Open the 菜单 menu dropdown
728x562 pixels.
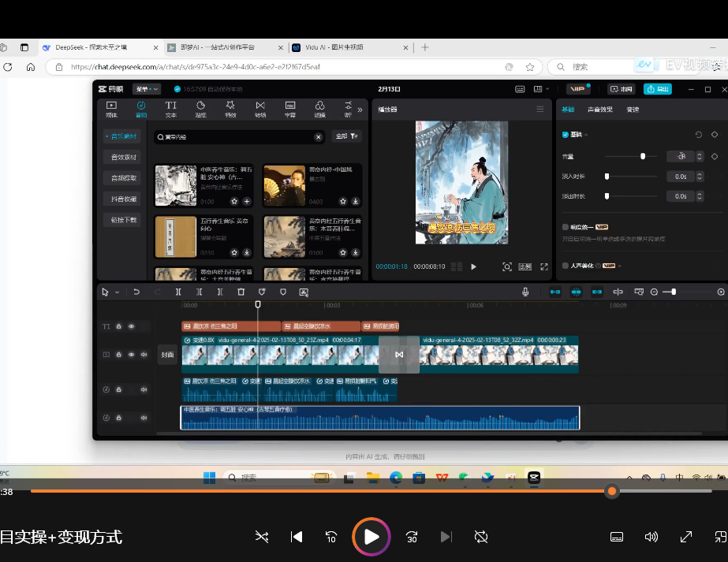coord(147,89)
